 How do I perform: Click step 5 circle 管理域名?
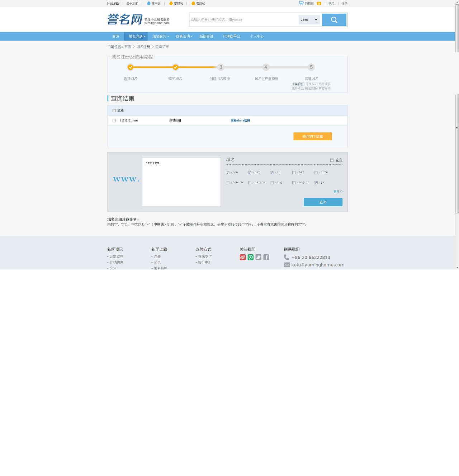311,67
